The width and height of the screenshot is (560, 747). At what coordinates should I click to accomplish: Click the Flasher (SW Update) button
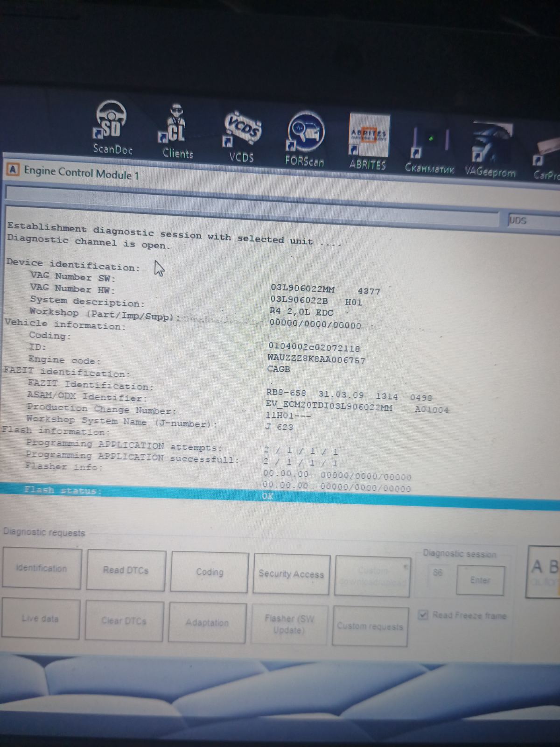point(289,624)
